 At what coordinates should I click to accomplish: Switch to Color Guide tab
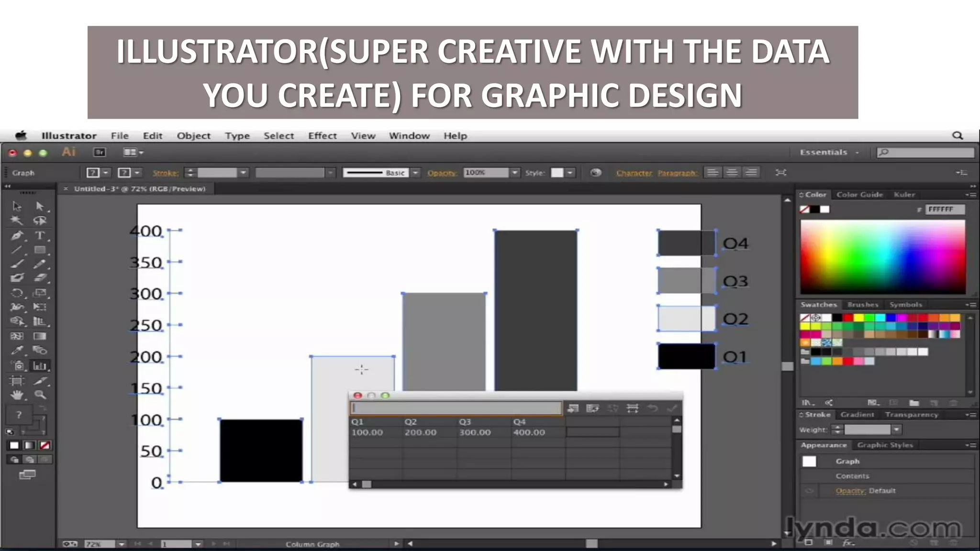[x=859, y=195]
